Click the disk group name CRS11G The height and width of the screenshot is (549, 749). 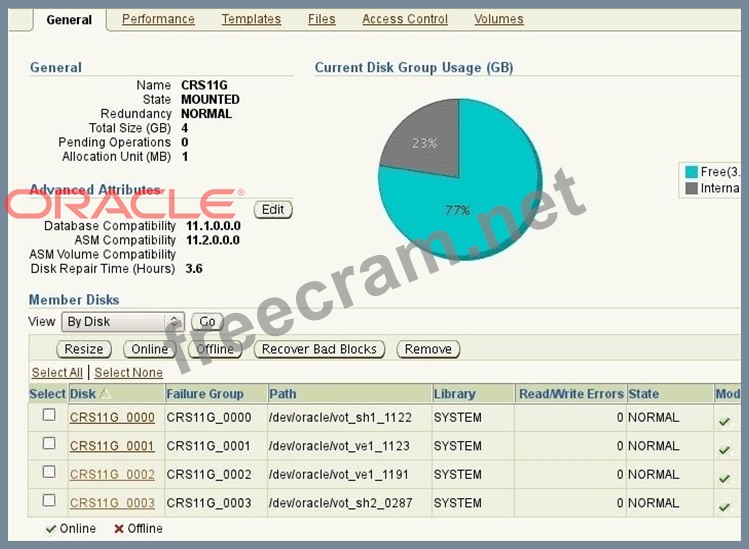pyautogui.click(x=204, y=85)
